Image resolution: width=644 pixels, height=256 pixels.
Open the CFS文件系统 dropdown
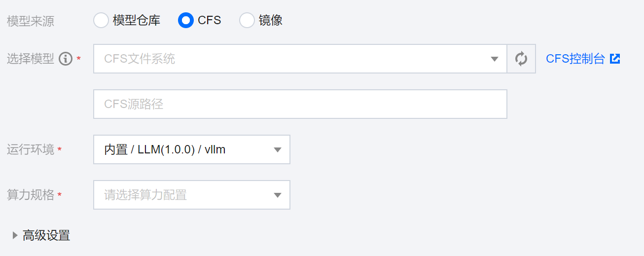tap(296, 59)
